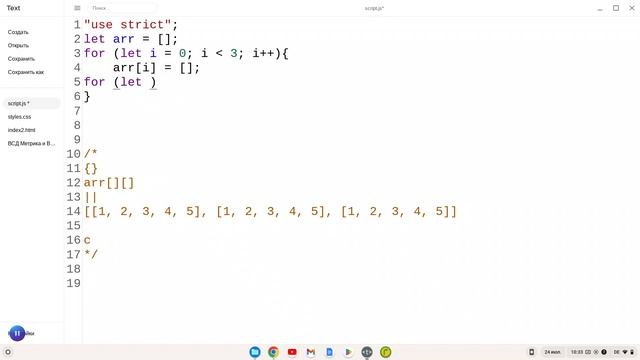Screen dimensions: 640x360
Task: Click Создать to create new file
Action: pos(18,32)
